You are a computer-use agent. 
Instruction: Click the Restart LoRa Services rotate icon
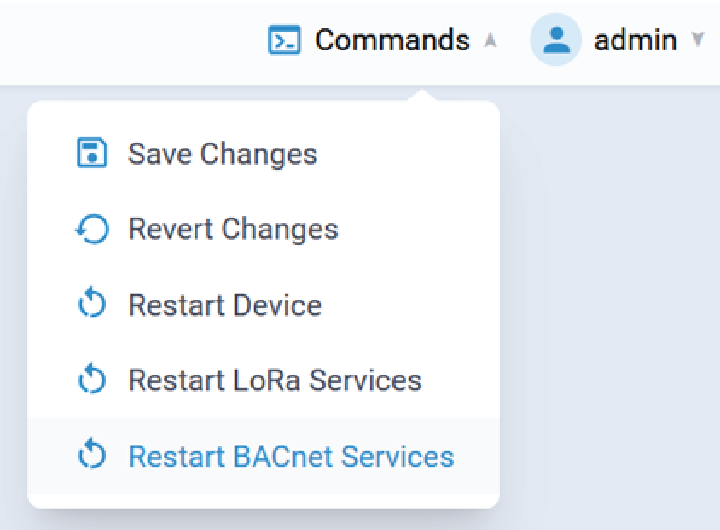(x=92, y=381)
